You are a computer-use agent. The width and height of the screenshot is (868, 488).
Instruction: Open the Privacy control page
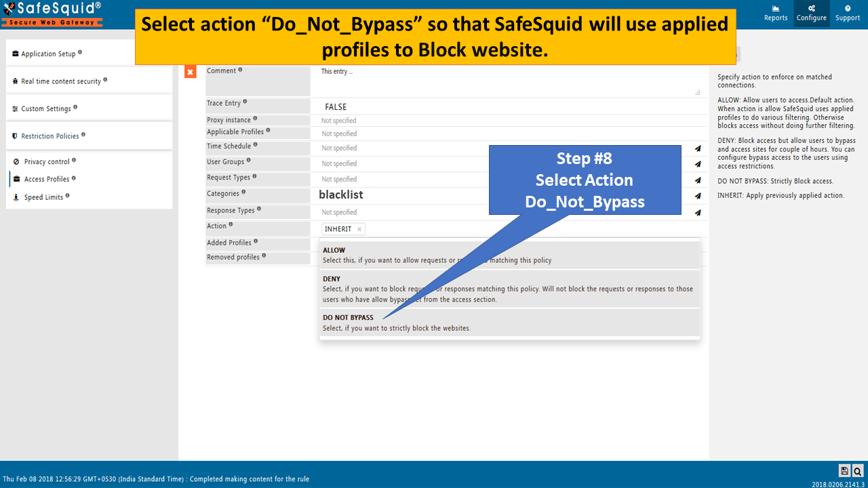[x=47, y=162]
